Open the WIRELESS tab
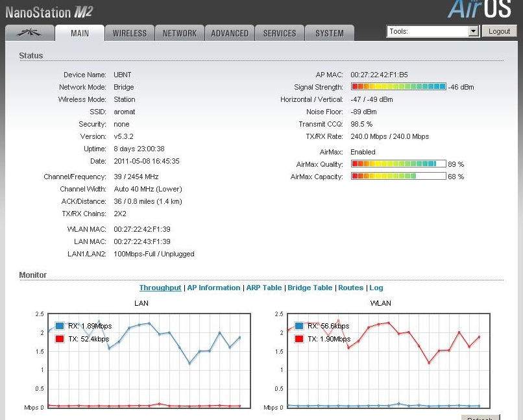The image size is (523, 420). pyautogui.click(x=130, y=33)
